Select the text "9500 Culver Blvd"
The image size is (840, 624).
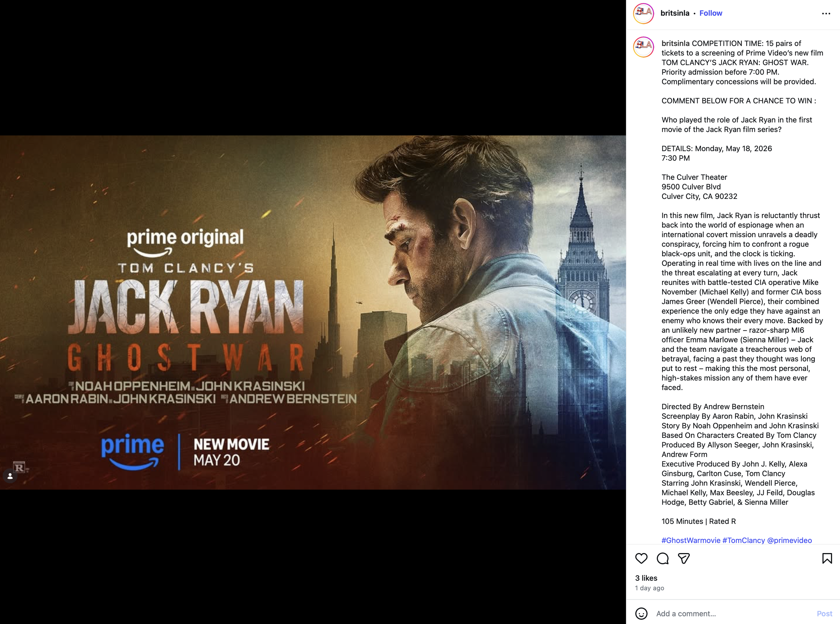click(x=691, y=186)
